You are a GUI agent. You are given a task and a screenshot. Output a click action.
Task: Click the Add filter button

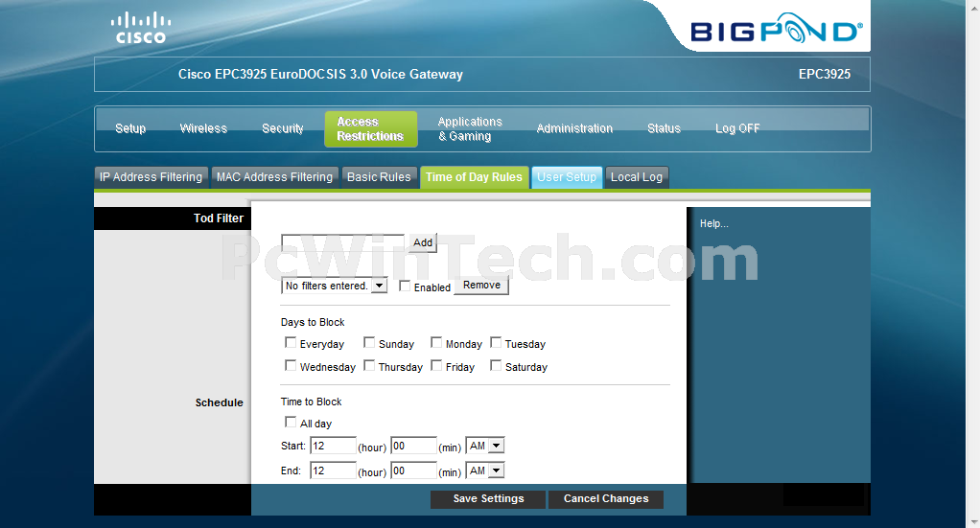click(423, 242)
